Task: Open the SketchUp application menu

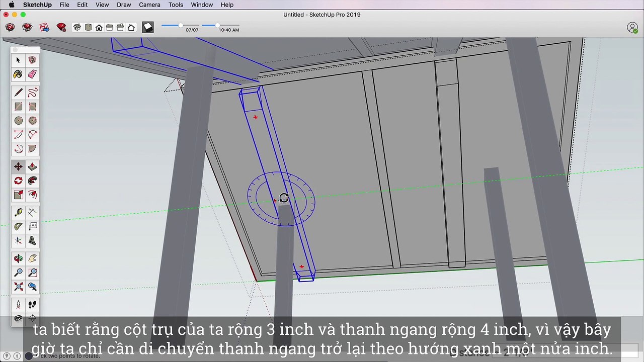Action: 37,5
